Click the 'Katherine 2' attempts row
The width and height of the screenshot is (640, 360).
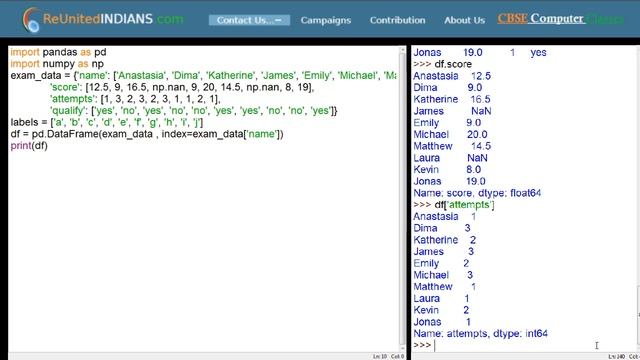click(445, 240)
